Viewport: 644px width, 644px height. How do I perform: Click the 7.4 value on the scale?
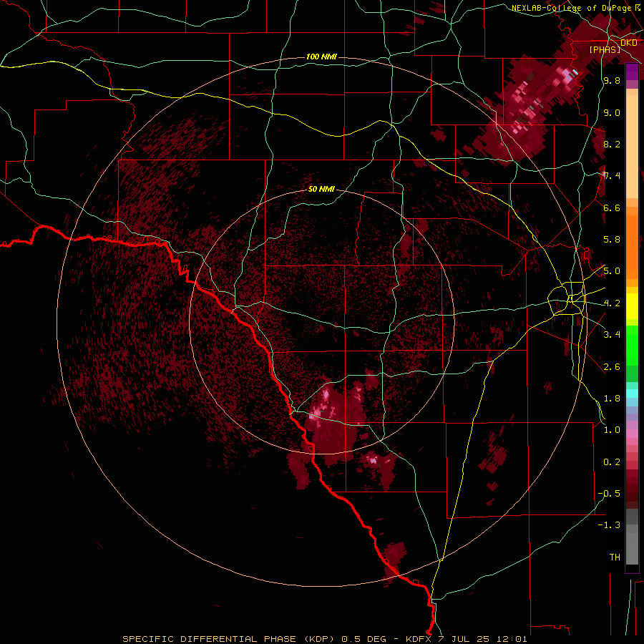(612, 176)
